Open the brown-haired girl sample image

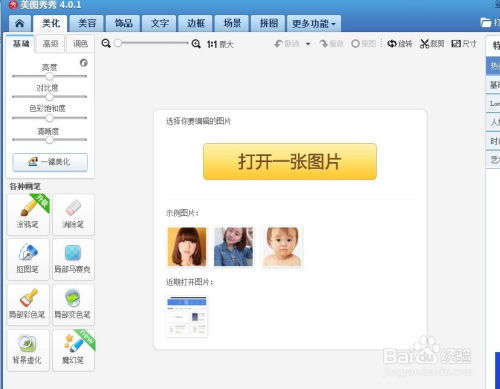187,247
